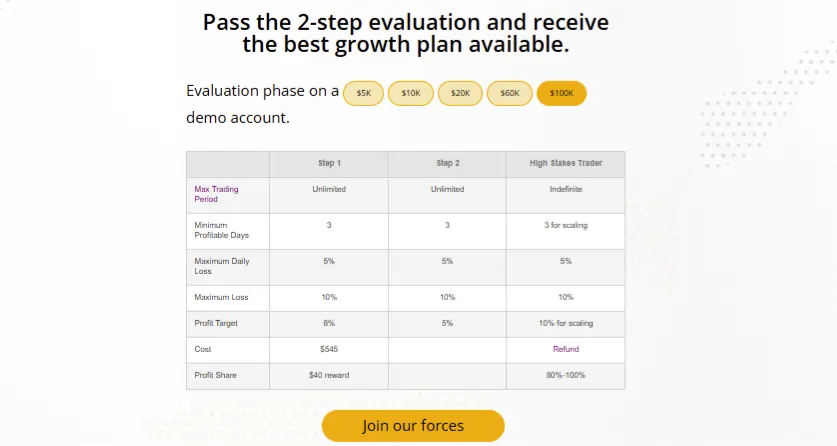837x446 pixels.
Task: Click the highlighted $100K account pill
Action: (562, 93)
